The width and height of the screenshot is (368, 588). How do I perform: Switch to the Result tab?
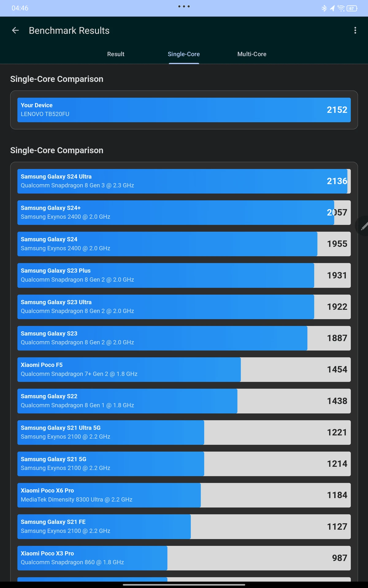pos(116,54)
